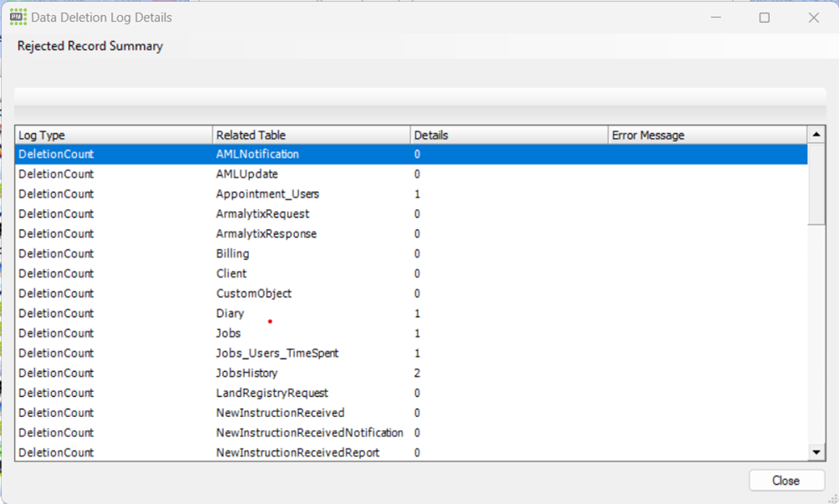Click the Details column header
Image resolution: width=839 pixels, height=504 pixels.
coord(508,135)
